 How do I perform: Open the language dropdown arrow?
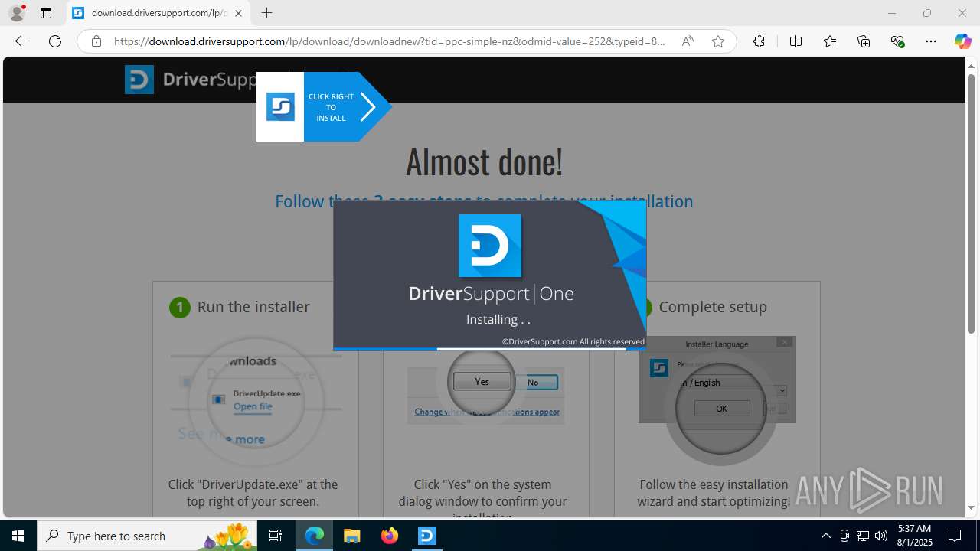point(782,390)
